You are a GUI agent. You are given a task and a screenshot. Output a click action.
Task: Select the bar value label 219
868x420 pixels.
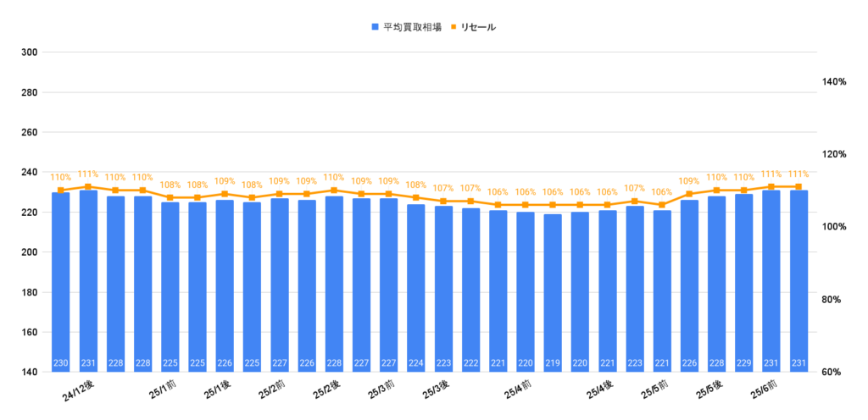553,363
